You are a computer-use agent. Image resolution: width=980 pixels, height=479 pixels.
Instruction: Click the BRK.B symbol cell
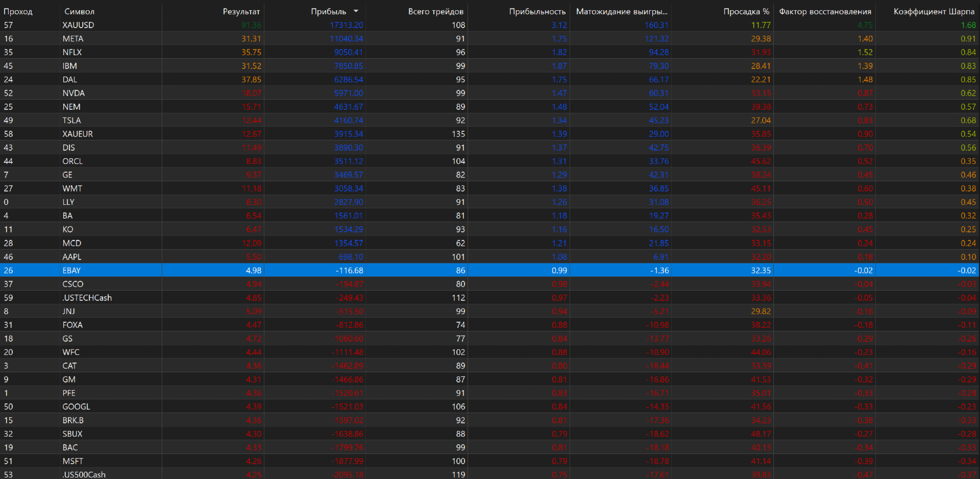[x=73, y=420]
